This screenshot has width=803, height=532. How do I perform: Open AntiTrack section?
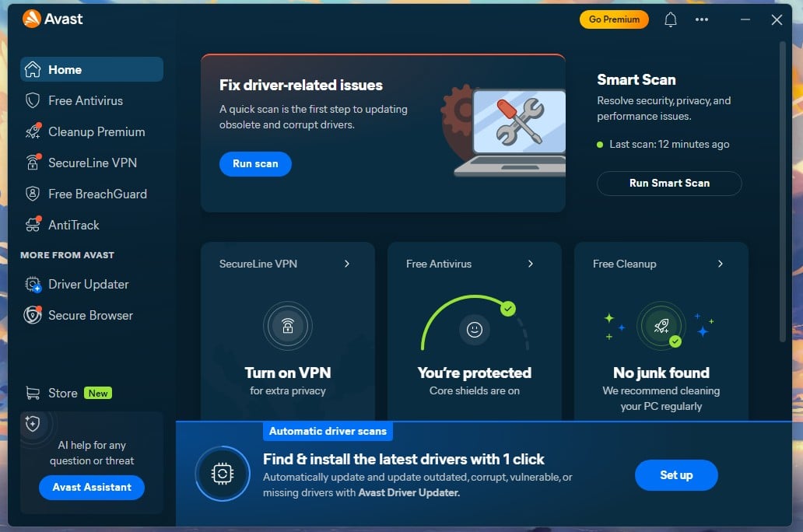92,225
